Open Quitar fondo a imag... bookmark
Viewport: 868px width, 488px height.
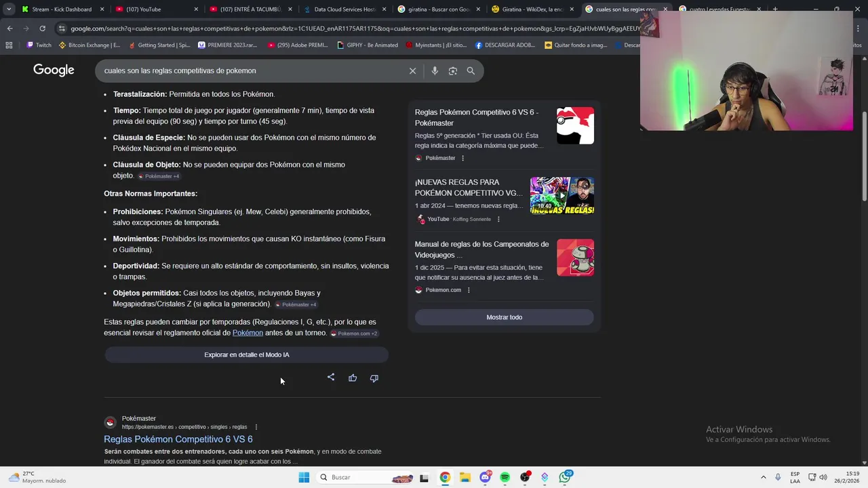(576, 45)
